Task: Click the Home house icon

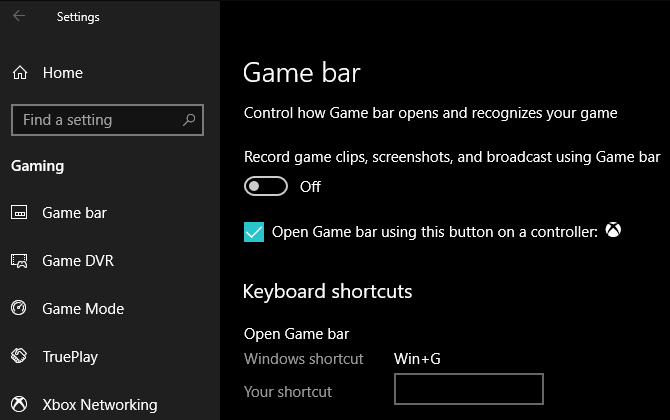Action: 20,73
